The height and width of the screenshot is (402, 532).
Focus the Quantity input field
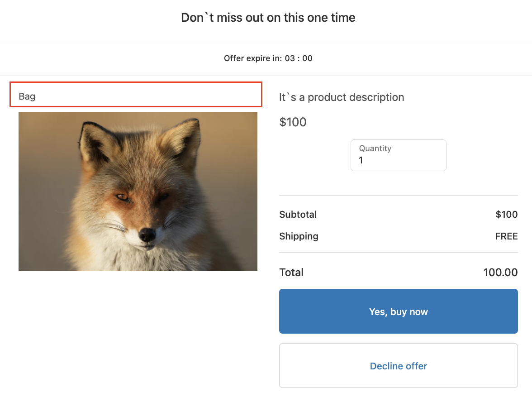pyautogui.click(x=398, y=155)
